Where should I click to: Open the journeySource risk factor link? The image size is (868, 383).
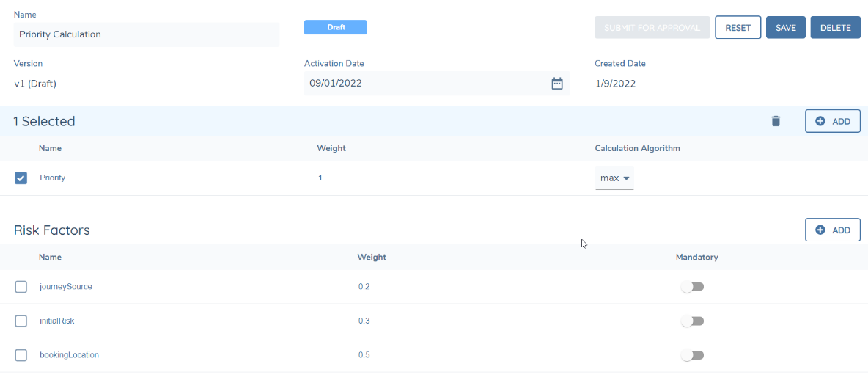click(66, 287)
